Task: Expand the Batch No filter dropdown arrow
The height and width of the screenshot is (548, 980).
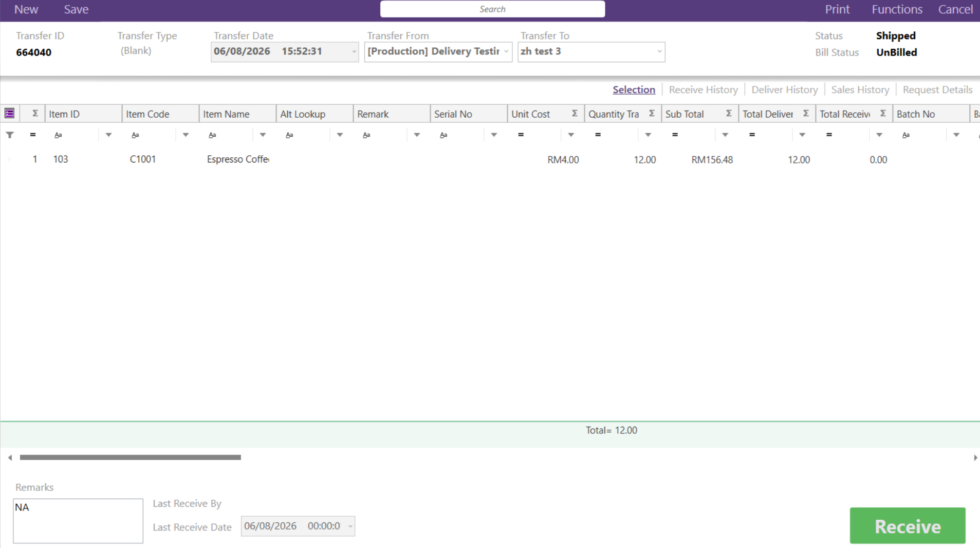Action: click(956, 135)
